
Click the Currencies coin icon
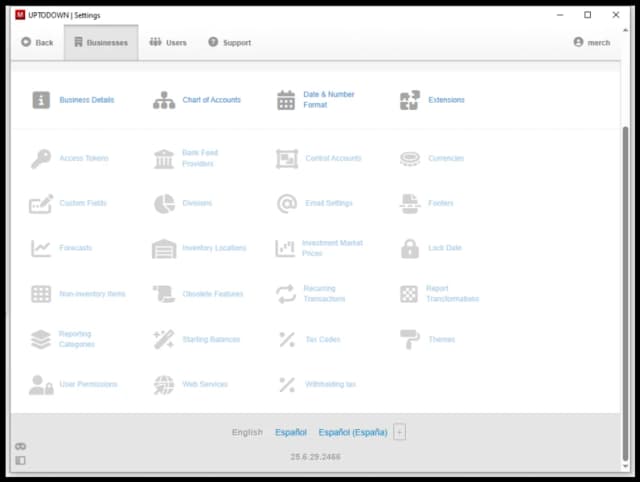[x=410, y=158]
